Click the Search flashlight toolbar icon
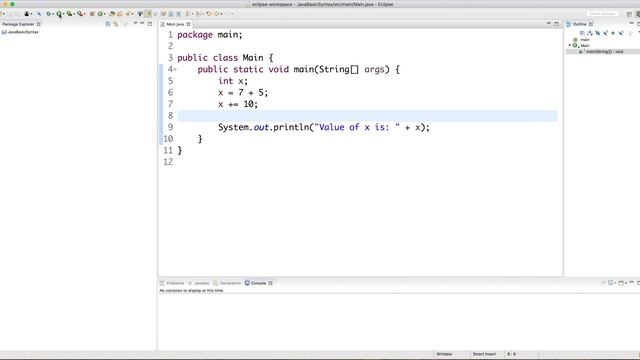The image size is (640, 360). (x=129, y=14)
